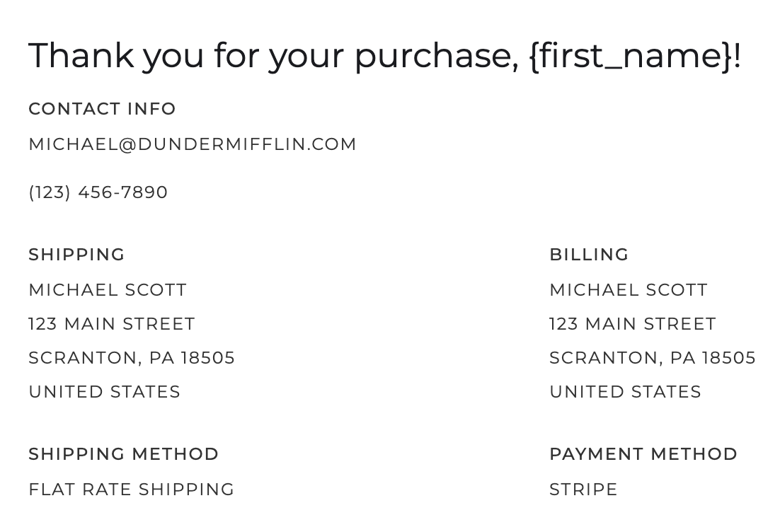Click the Stripe payment method text
The height and width of the screenshot is (532, 780).
(583, 490)
